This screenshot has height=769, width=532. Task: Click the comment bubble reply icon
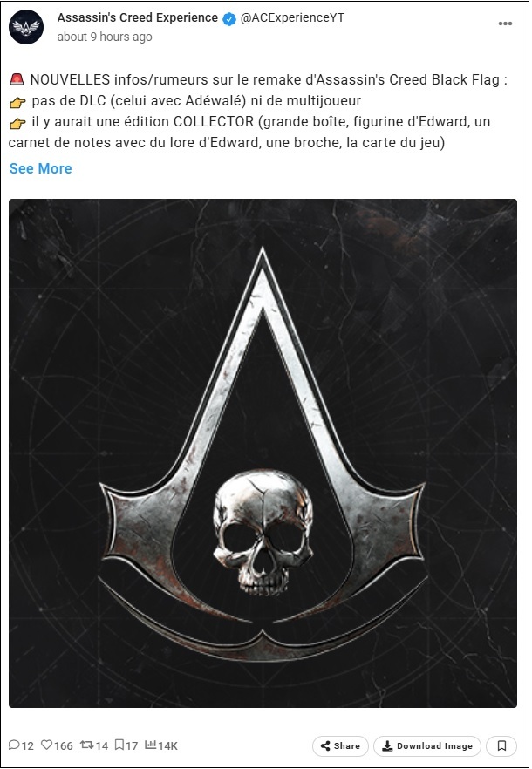(x=14, y=745)
